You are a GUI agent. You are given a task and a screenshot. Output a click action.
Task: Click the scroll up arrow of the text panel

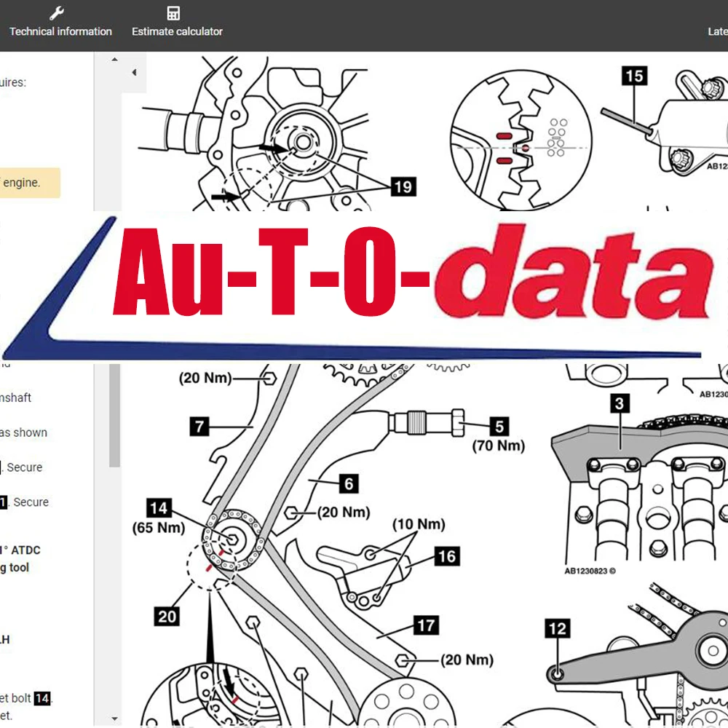115,60
